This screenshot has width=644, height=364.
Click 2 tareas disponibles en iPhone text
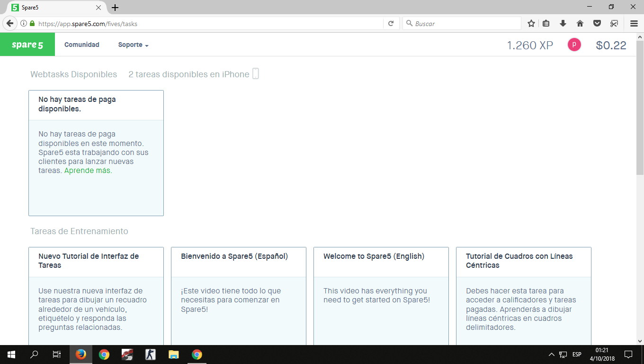click(189, 74)
